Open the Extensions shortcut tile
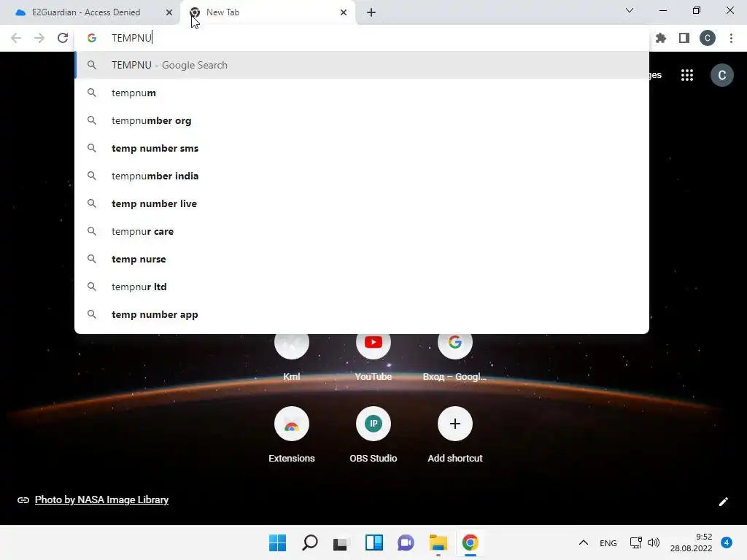The height and width of the screenshot is (560, 747). 292,435
